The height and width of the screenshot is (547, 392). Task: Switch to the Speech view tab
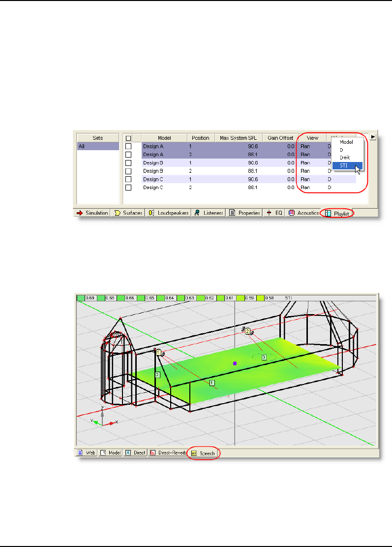[x=203, y=453]
